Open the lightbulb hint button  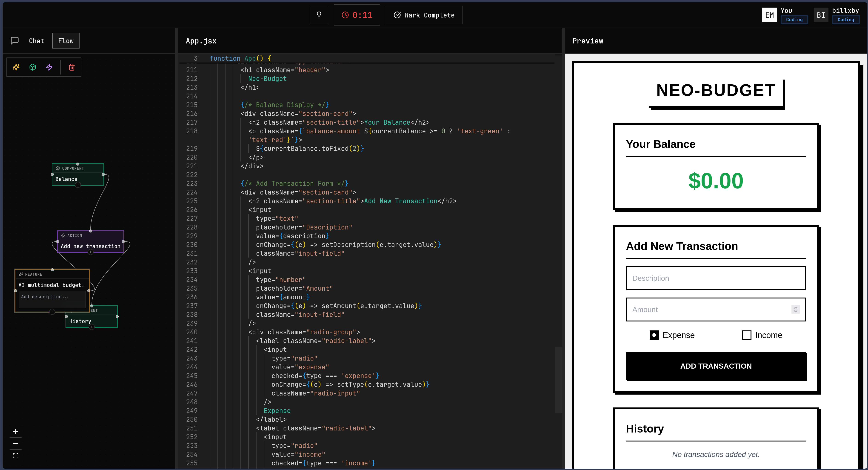coord(319,15)
